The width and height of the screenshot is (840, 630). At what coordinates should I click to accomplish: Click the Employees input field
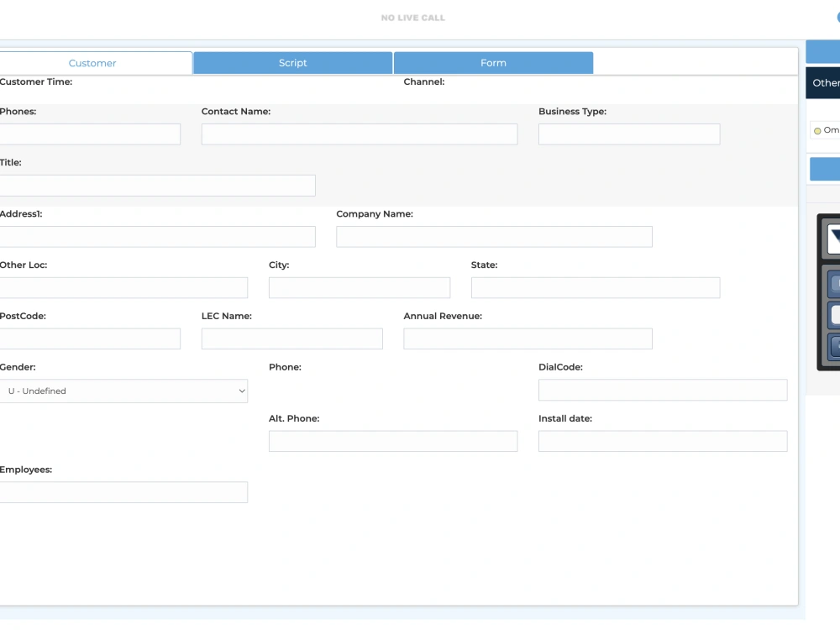pyautogui.click(x=123, y=492)
